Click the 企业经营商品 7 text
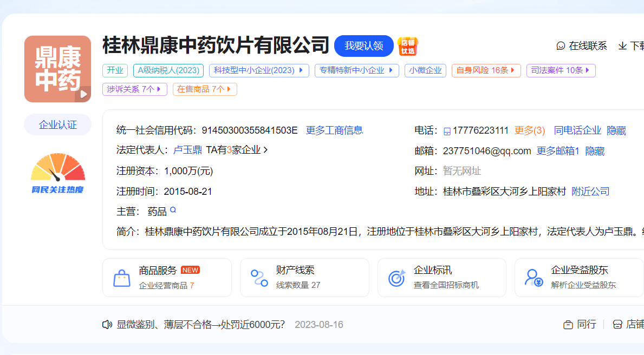 click(166, 285)
